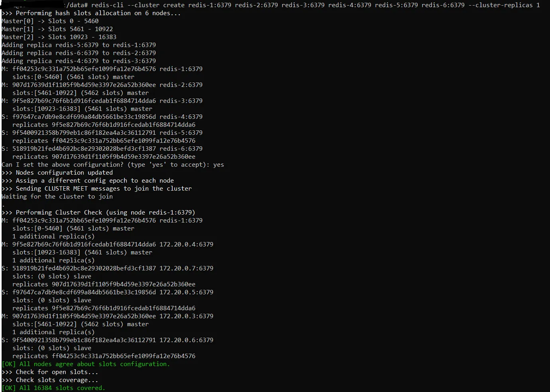This screenshot has height=392, width=550.
Task: Click '[OK] All 16384 slots covered.' line
Action: 53,388
